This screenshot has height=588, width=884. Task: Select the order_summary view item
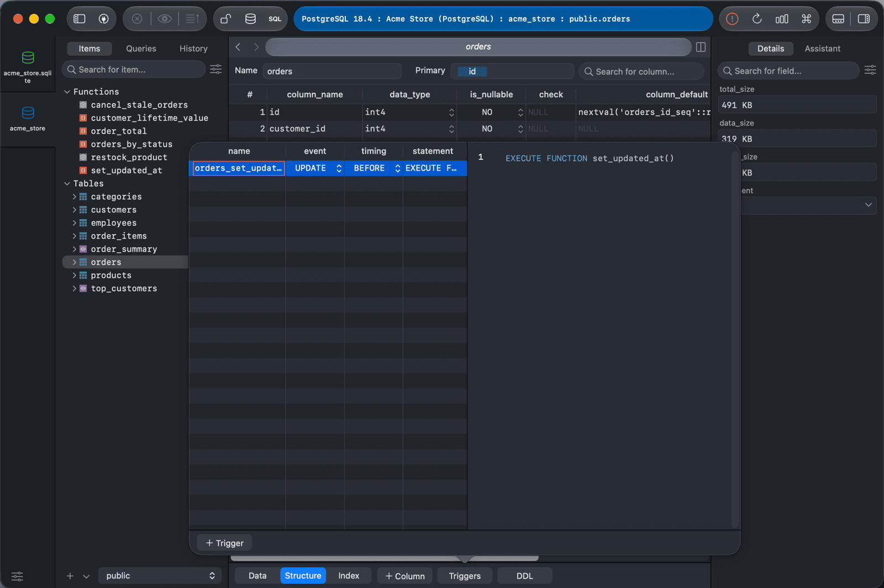coord(124,249)
